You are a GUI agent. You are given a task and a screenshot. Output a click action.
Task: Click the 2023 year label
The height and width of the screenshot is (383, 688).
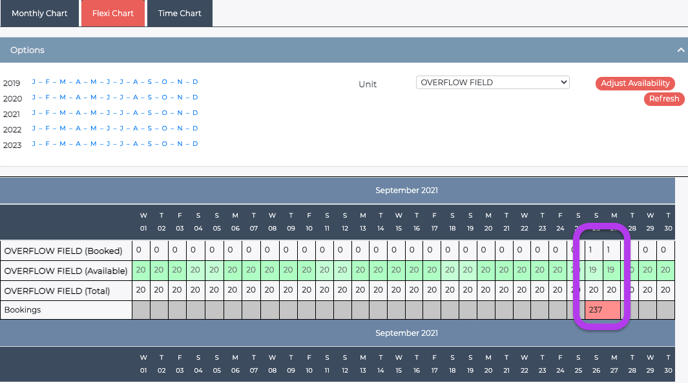pyautogui.click(x=12, y=145)
